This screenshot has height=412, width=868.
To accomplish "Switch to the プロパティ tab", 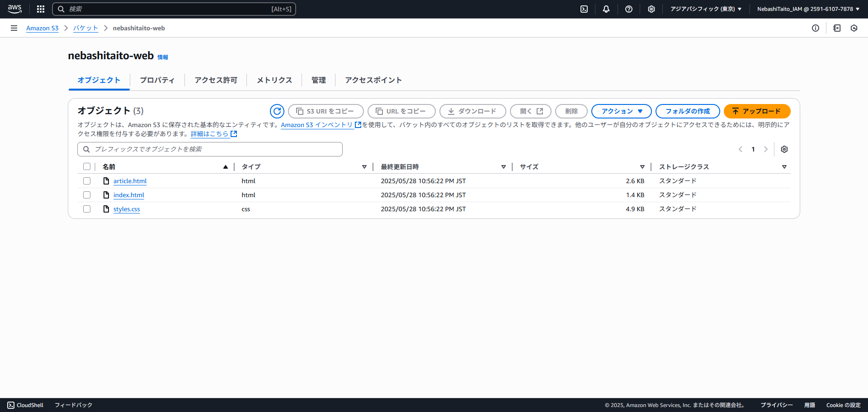I will (x=157, y=80).
